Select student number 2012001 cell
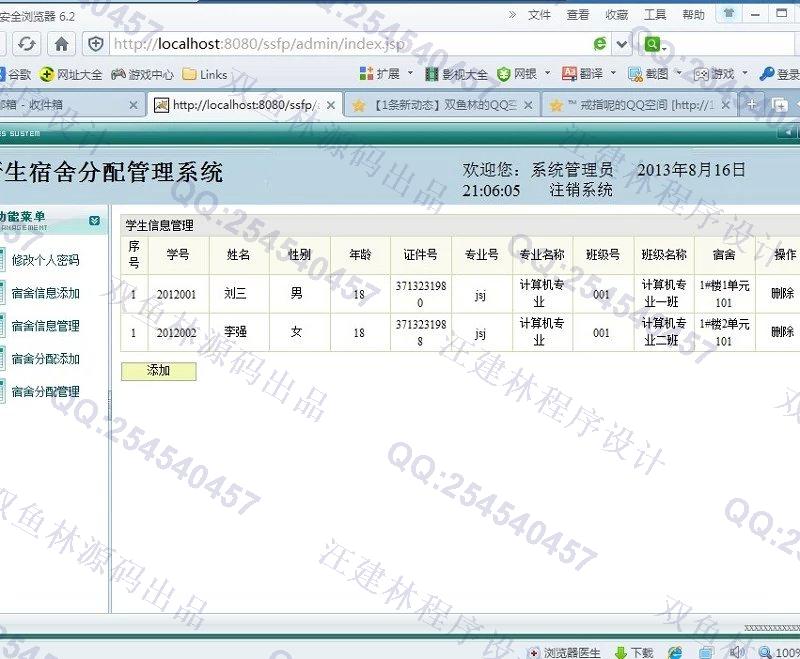 [177, 294]
